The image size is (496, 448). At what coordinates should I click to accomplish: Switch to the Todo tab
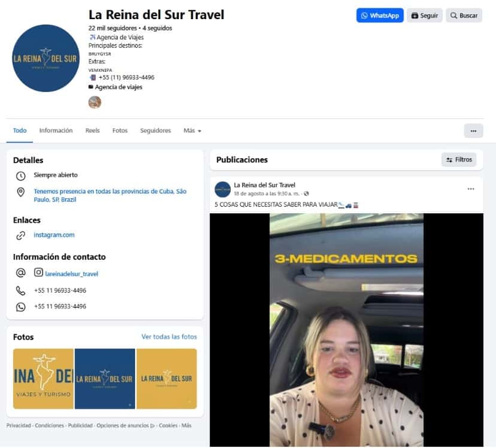click(20, 131)
